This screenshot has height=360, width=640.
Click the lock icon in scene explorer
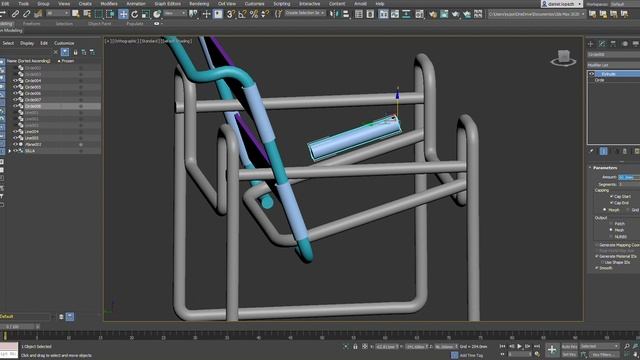click(x=76, y=52)
